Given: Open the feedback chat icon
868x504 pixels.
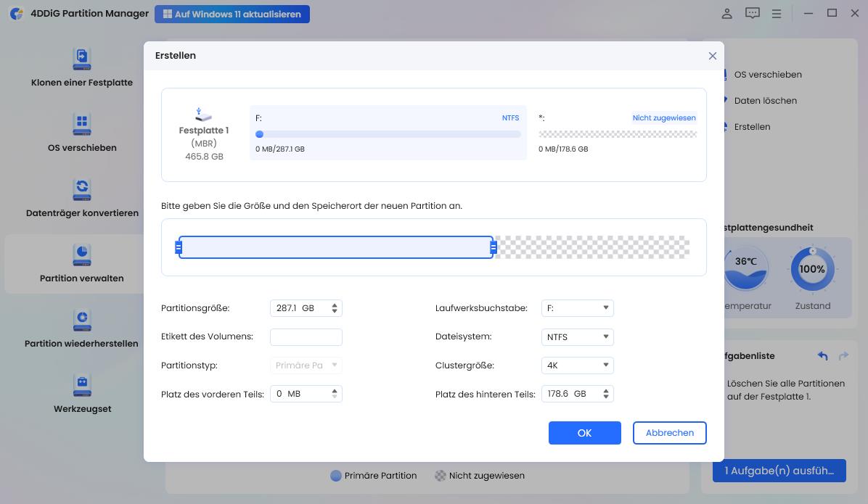Looking at the screenshot, I should [x=752, y=14].
